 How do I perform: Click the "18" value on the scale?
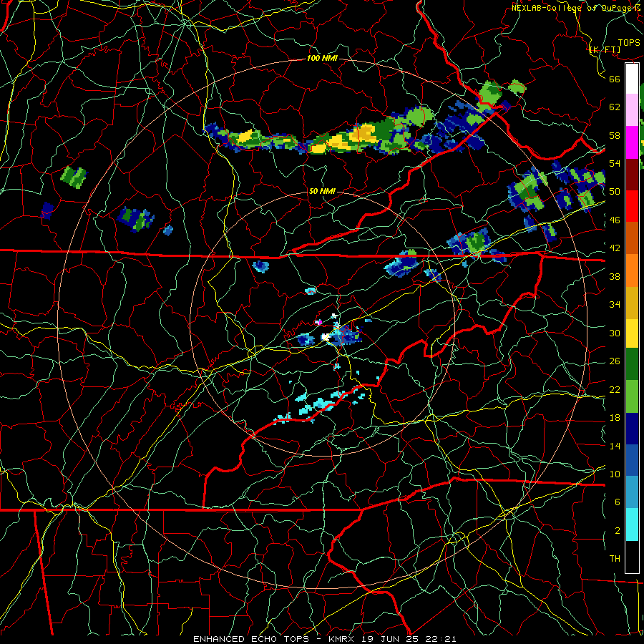pyautogui.click(x=615, y=418)
